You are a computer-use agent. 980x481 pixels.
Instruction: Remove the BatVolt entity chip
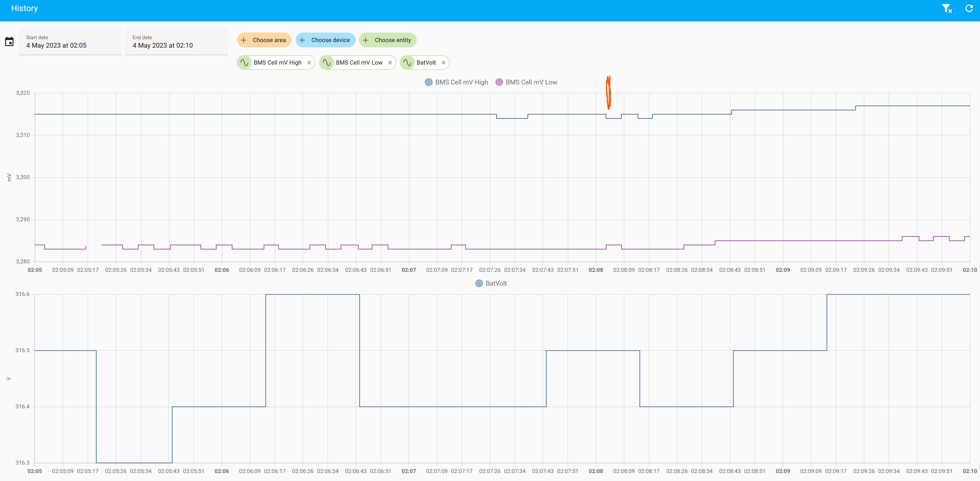tap(443, 63)
